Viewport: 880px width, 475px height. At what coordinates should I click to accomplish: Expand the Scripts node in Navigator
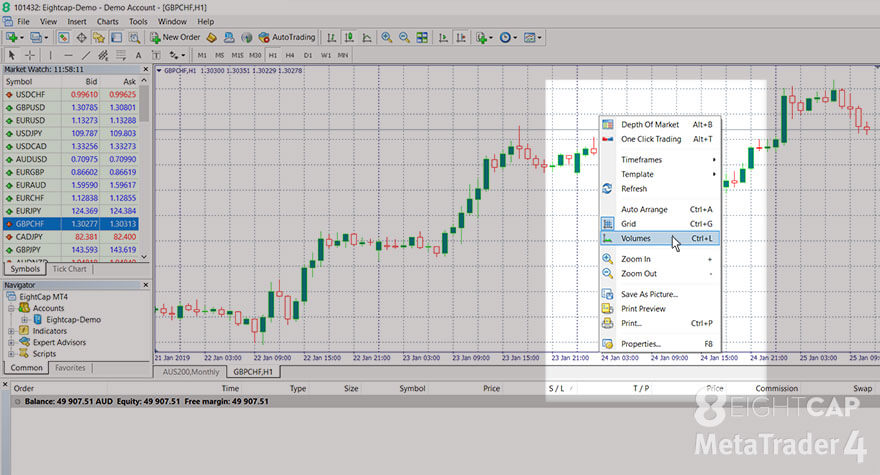(11, 354)
